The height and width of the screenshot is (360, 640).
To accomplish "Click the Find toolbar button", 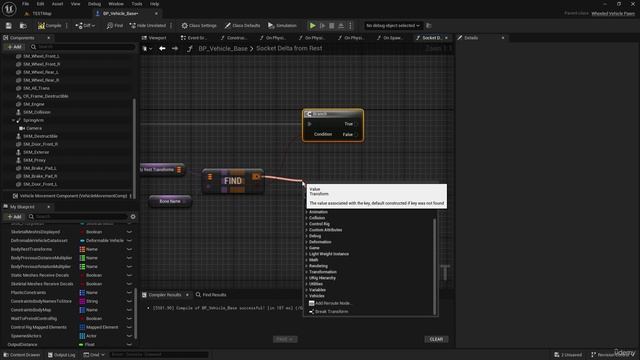I will [x=115, y=26].
